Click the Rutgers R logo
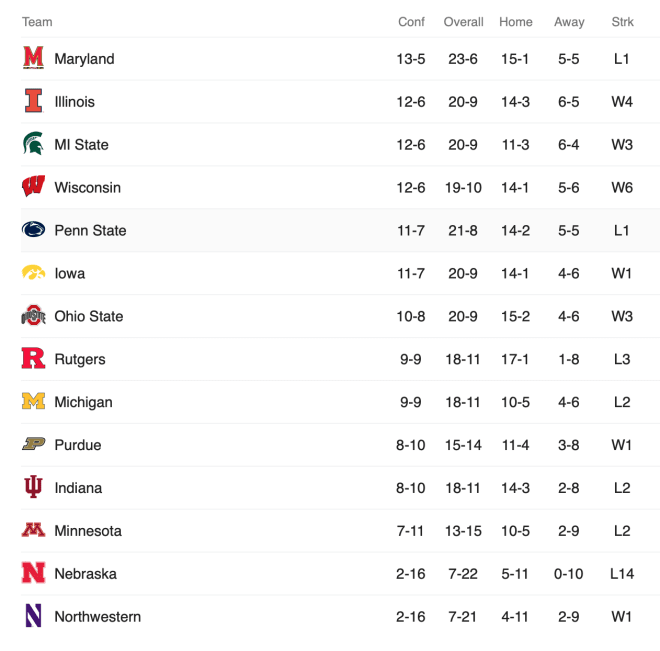This screenshot has width=660, height=651. 33,358
